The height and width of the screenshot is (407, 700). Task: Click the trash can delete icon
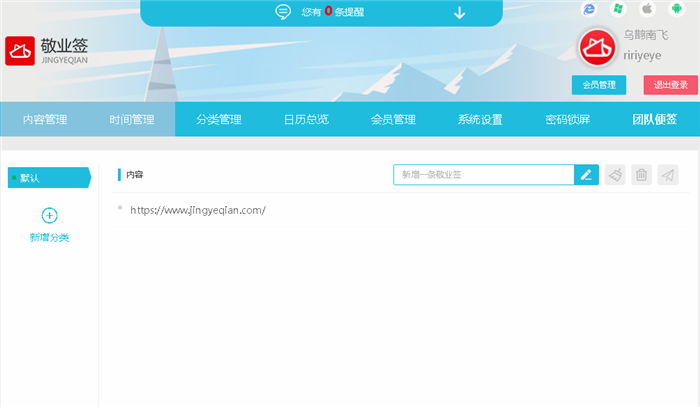click(x=642, y=174)
